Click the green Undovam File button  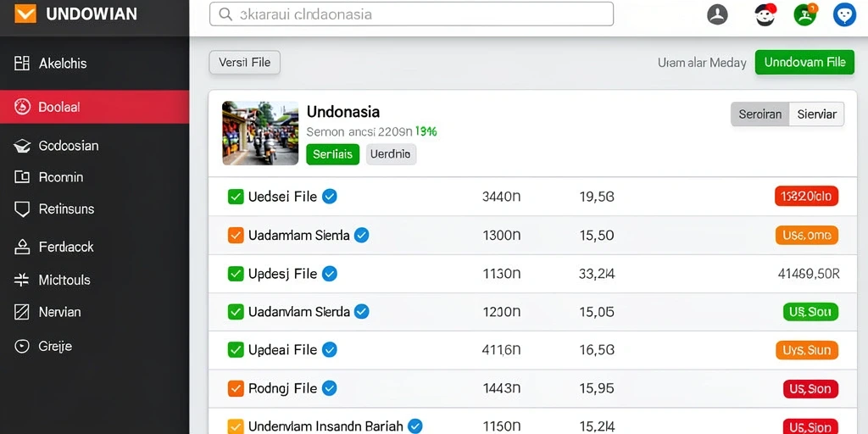[x=805, y=63]
